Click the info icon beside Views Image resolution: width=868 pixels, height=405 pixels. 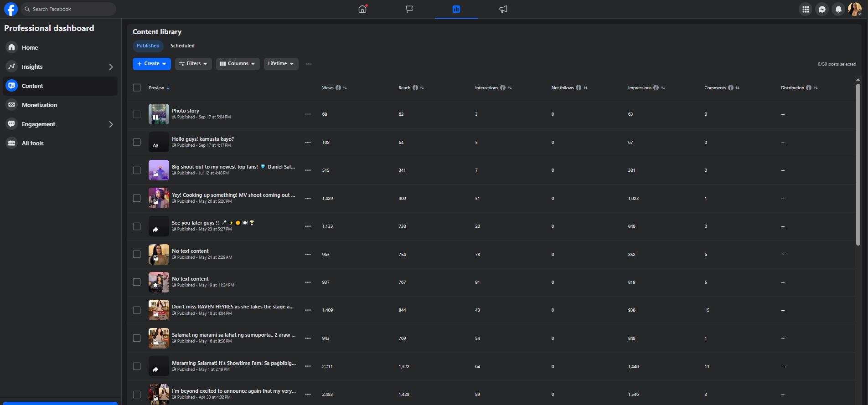(338, 88)
